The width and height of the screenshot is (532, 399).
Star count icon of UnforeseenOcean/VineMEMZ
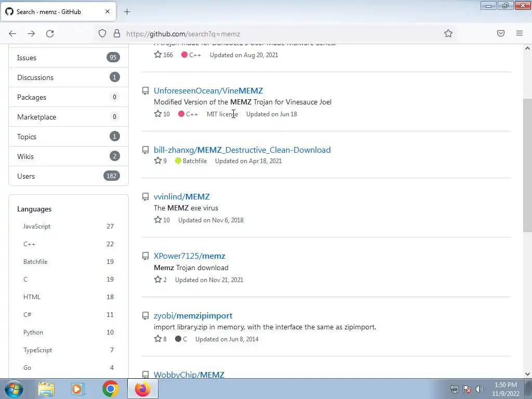click(158, 114)
